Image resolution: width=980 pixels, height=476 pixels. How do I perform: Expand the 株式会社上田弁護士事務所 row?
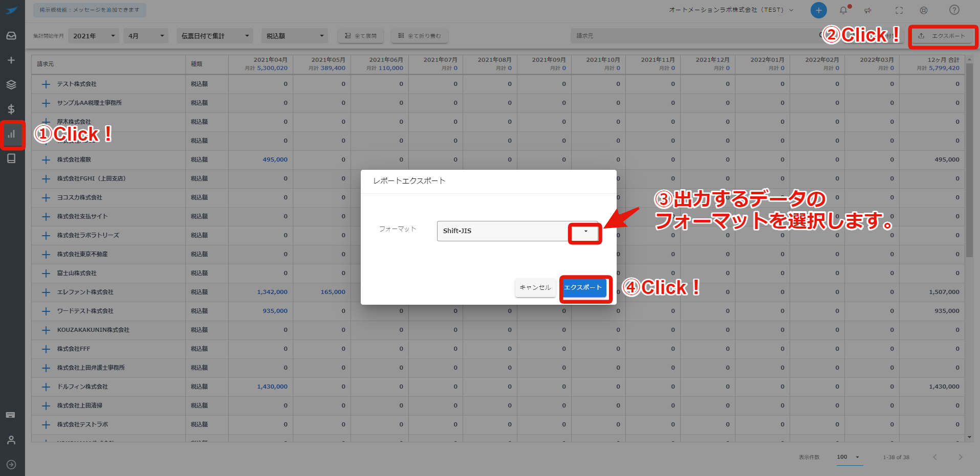[x=46, y=368]
